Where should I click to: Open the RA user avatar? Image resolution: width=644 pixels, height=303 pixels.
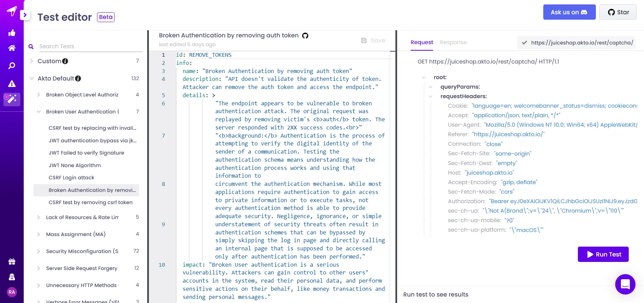coord(12,292)
